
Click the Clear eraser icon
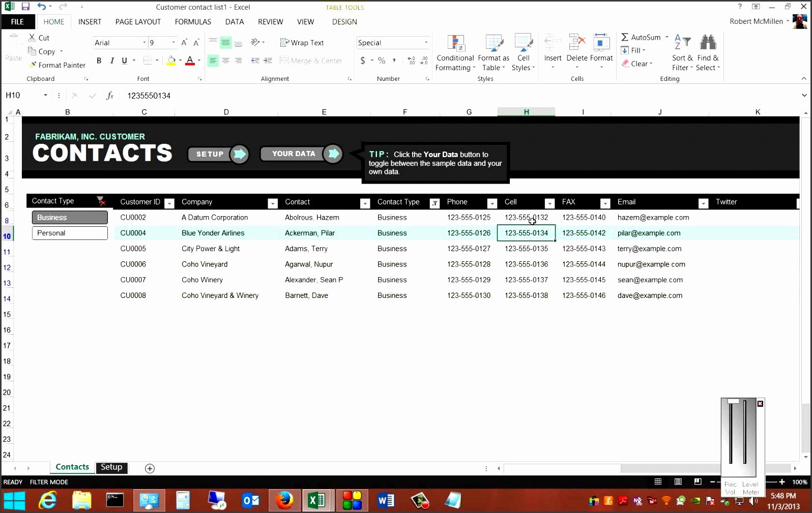tap(625, 64)
